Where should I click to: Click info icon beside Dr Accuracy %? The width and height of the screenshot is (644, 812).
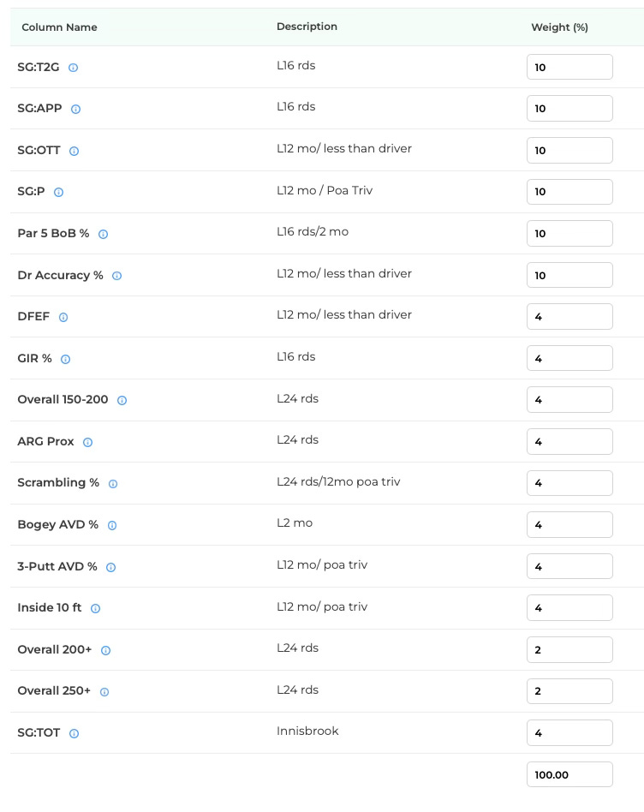coord(117,276)
